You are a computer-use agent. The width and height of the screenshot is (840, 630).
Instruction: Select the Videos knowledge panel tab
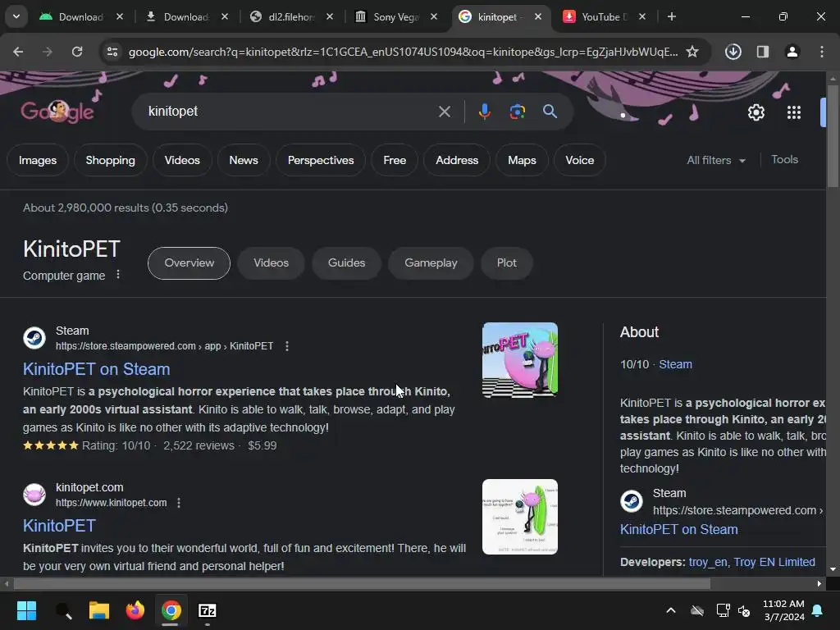(271, 263)
